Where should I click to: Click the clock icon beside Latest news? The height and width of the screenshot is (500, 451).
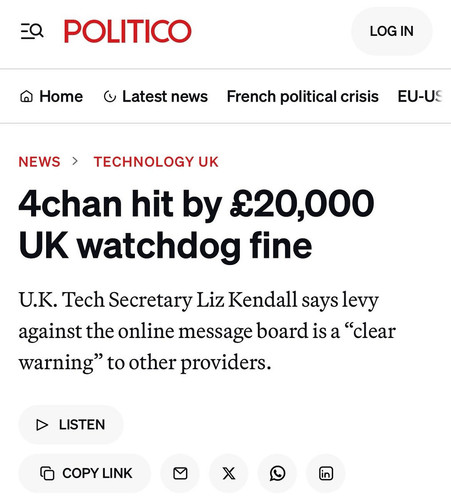(110, 97)
